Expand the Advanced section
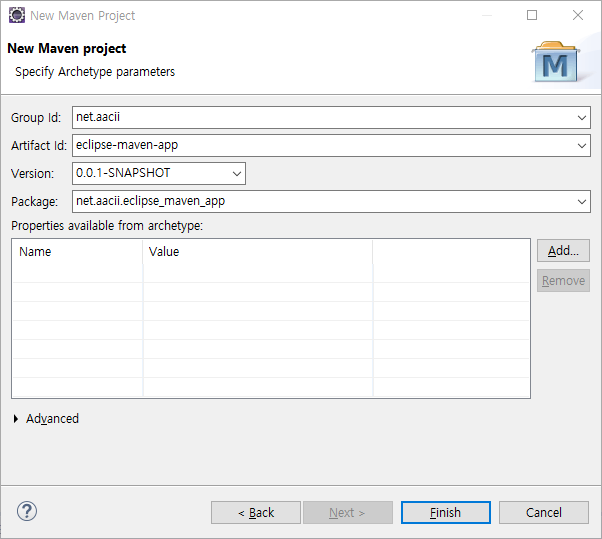Image resolution: width=602 pixels, height=539 pixels. (x=16, y=419)
